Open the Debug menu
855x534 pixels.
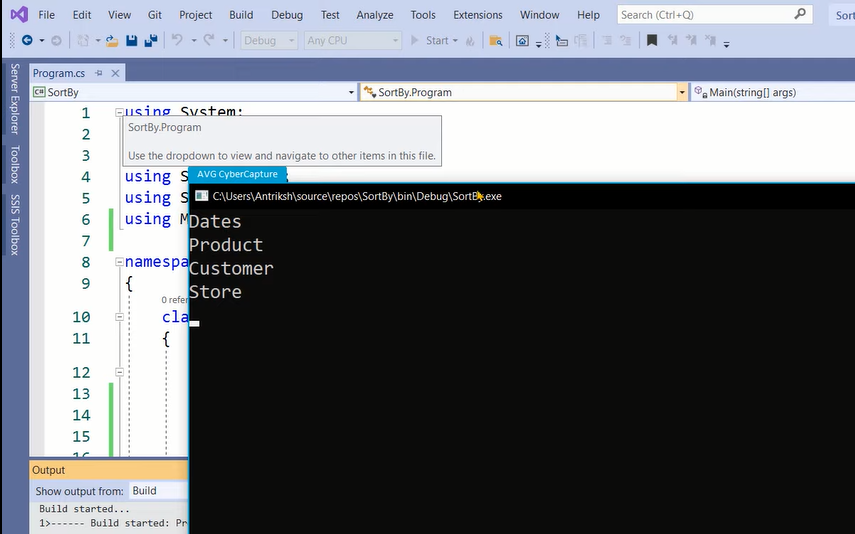[x=287, y=15]
